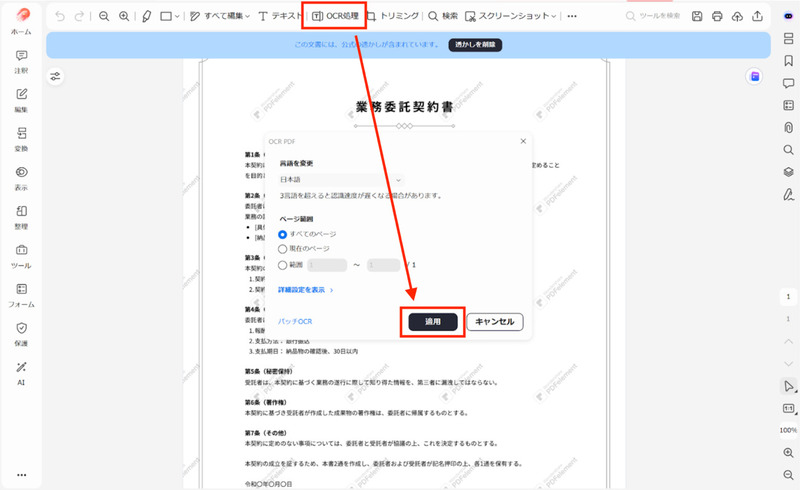This screenshot has height=490, width=800.
Task: Click the undo arrow icon
Action: pos(60,16)
